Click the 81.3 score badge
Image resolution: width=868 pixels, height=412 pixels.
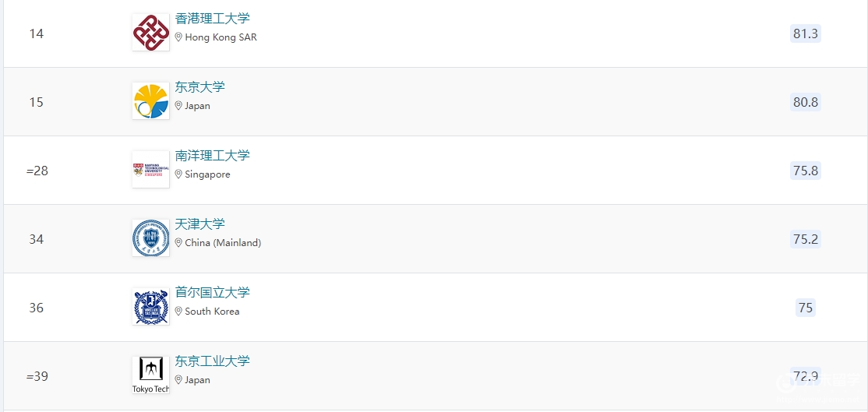point(806,33)
